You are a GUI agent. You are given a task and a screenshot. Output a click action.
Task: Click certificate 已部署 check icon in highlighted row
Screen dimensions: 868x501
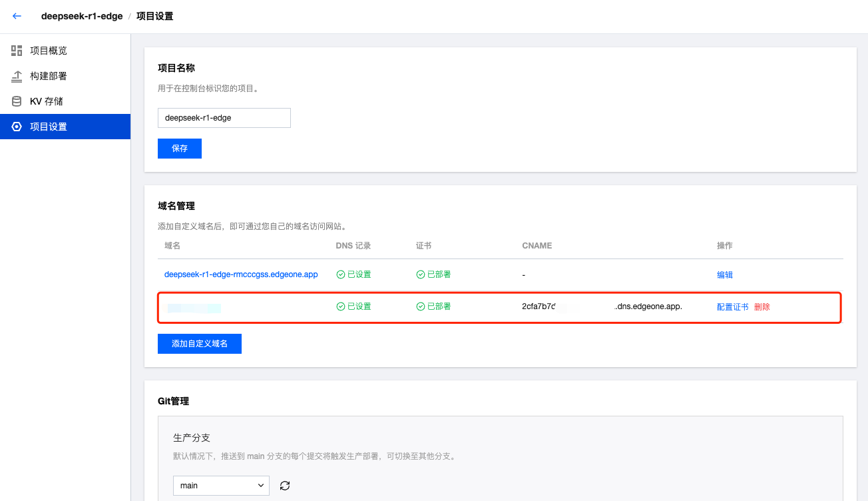(x=421, y=306)
